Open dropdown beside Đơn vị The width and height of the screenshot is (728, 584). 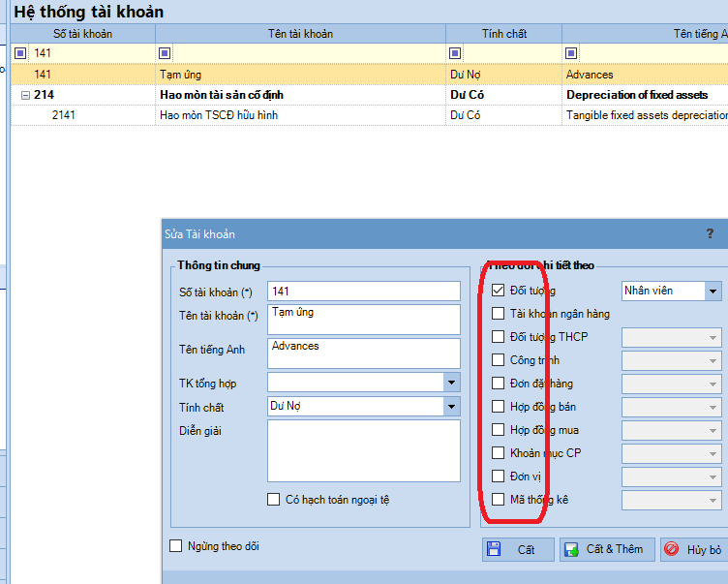pos(713,477)
